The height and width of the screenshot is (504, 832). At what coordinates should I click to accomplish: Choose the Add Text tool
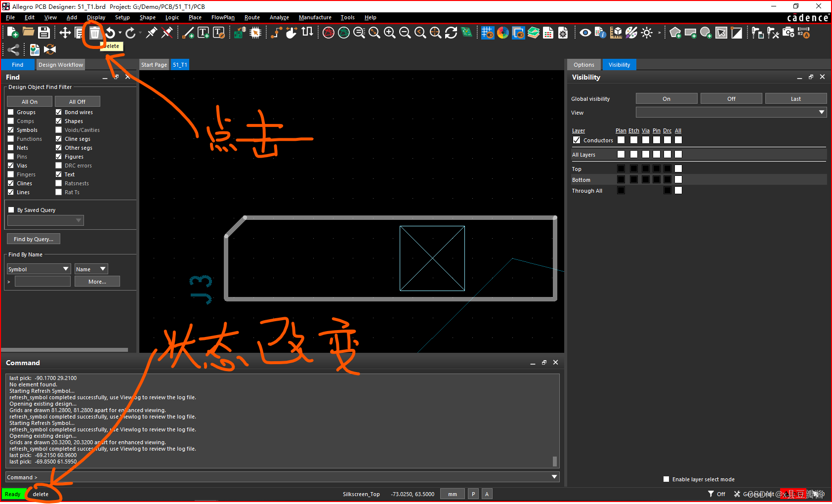pos(203,33)
